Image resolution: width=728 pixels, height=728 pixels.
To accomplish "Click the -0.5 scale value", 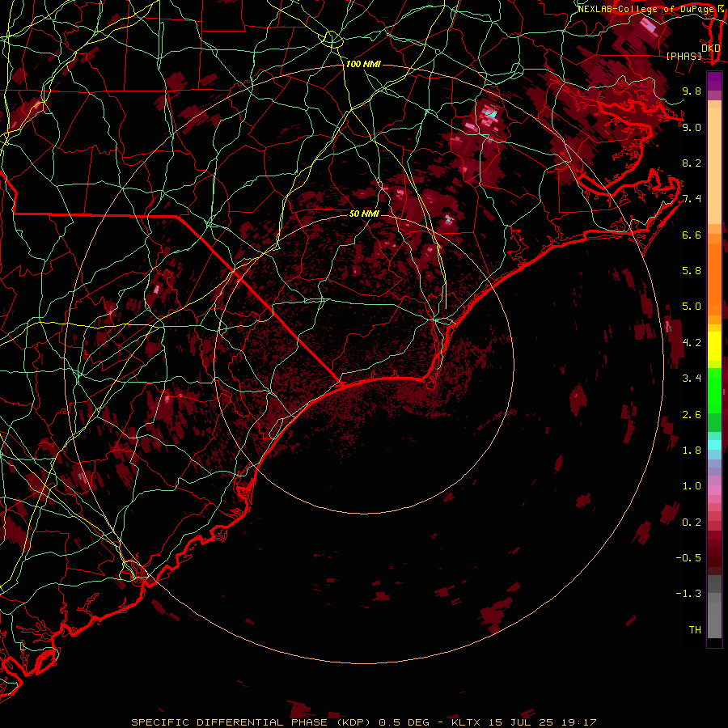I will tap(689, 558).
